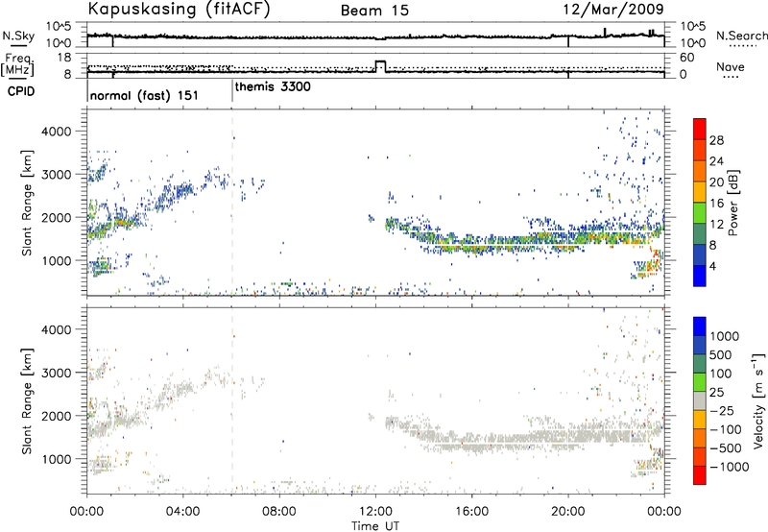Click the date 12/Mar/2009
The height and width of the screenshot is (532, 768).
tap(613, 9)
